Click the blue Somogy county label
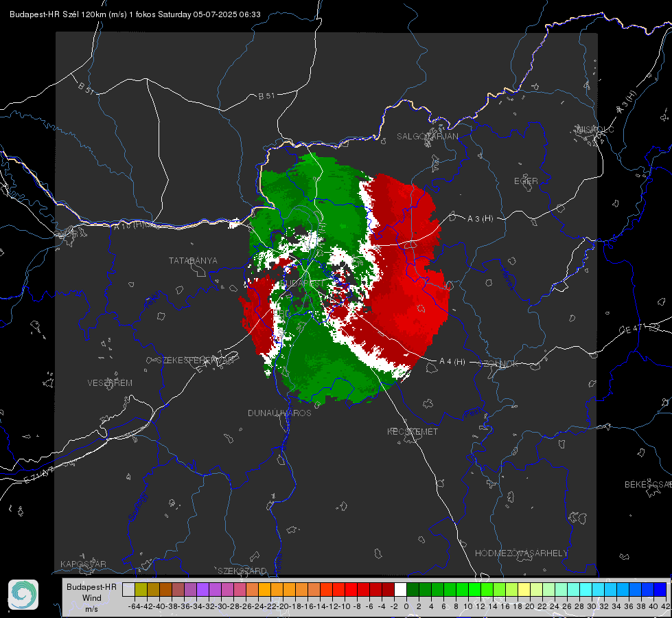672x618 pixels. [137, 506]
